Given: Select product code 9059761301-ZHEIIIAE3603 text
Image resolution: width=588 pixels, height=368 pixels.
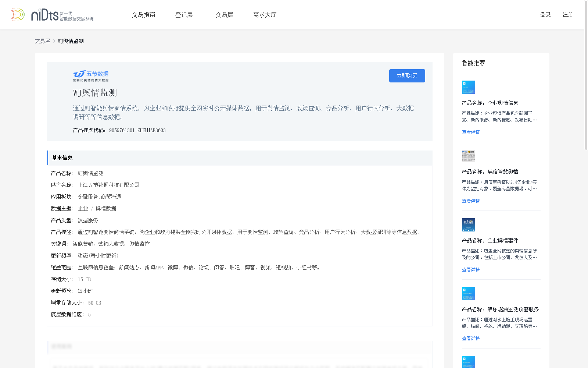Looking at the screenshot, I should coord(137,130).
